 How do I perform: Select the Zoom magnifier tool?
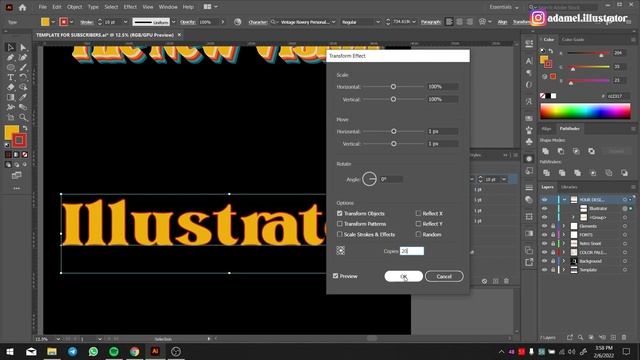pyautogui.click(x=23, y=118)
